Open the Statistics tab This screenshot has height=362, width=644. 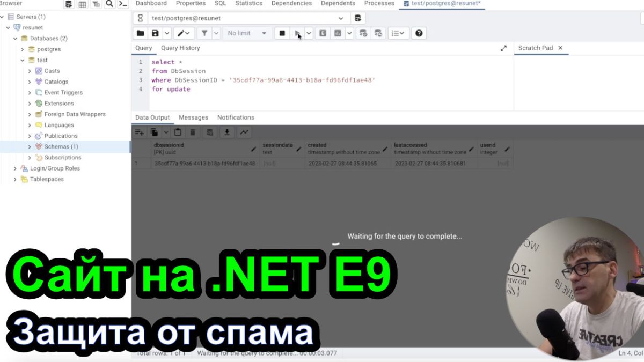pos(249,3)
